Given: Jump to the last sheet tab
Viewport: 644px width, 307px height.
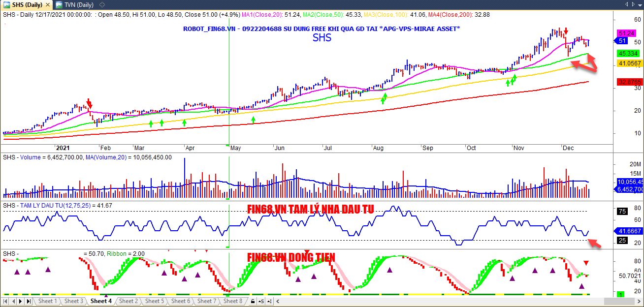Looking at the screenshot, I should tap(29, 301).
